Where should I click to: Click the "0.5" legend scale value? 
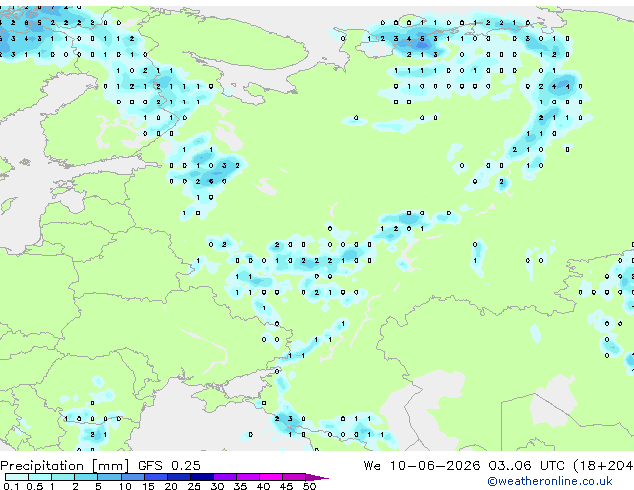click(35, 486)
